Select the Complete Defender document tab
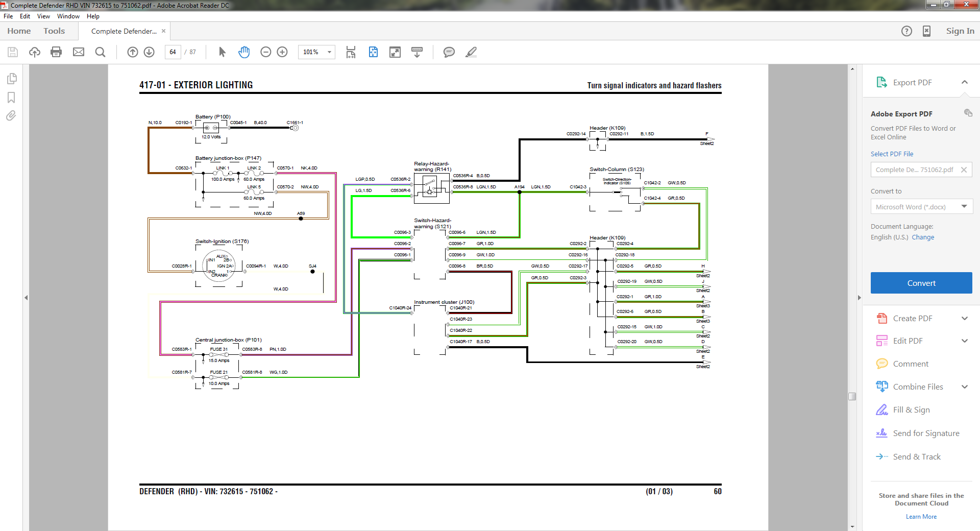Image resolution: width=980 pixels, height=531 pixels. (x=124, y=31)
